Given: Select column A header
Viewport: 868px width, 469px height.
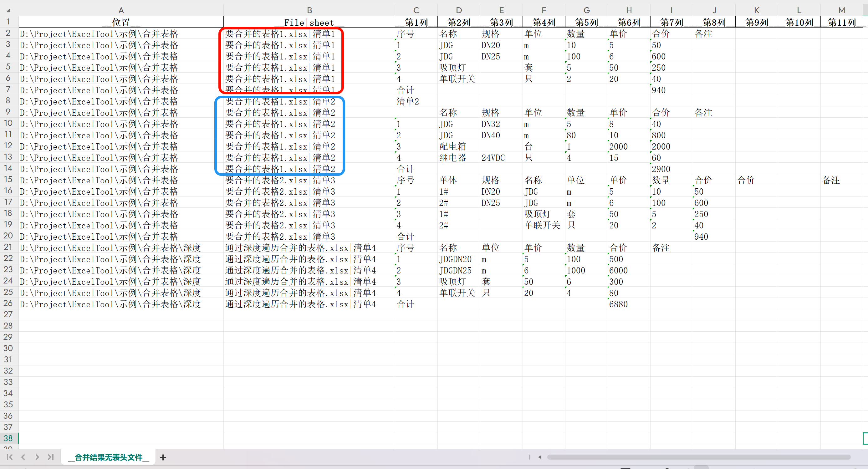Looking at the screenshot, I should coord(121,10).
